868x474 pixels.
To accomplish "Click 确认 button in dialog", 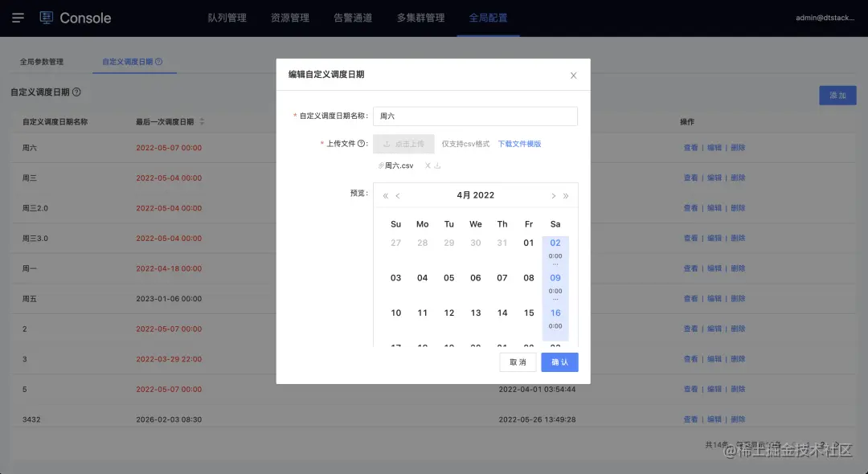I will coord(559,362).
